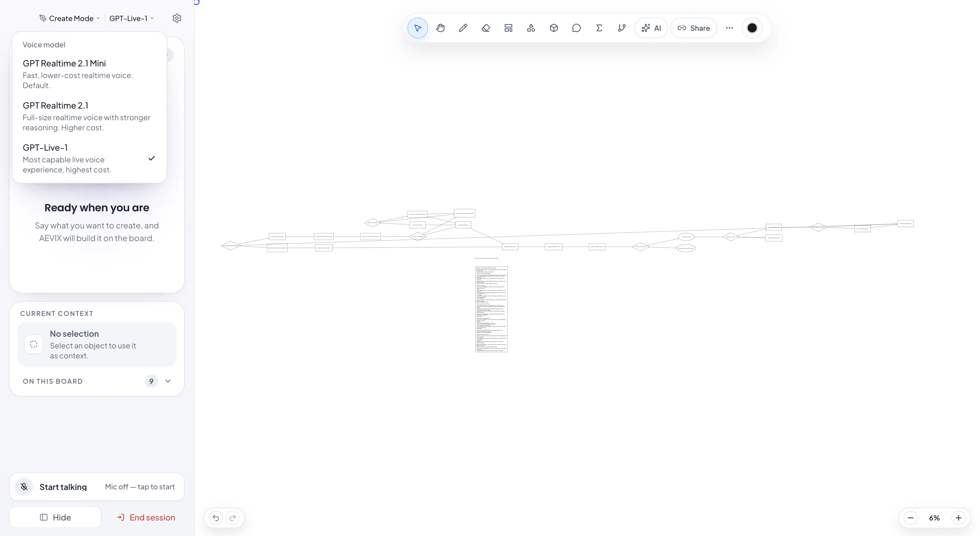Expand the Create Mode dropdown
This screenshot has height=536, width=980.
click(70, 18)
